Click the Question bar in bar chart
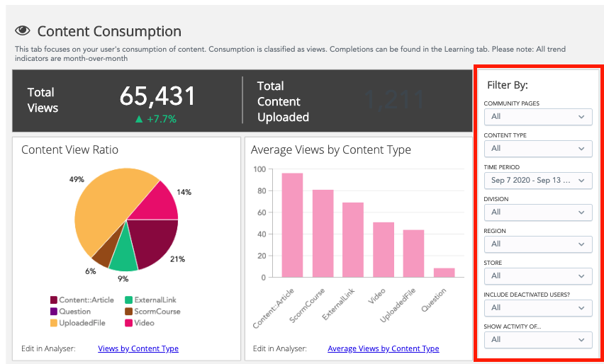604x364 pixels. (x=444, y=273)
